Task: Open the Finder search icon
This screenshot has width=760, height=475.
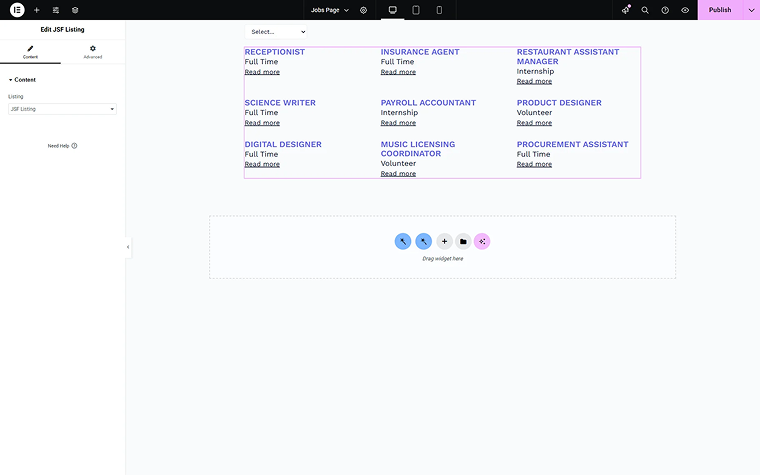Action: tap(645, 10)
